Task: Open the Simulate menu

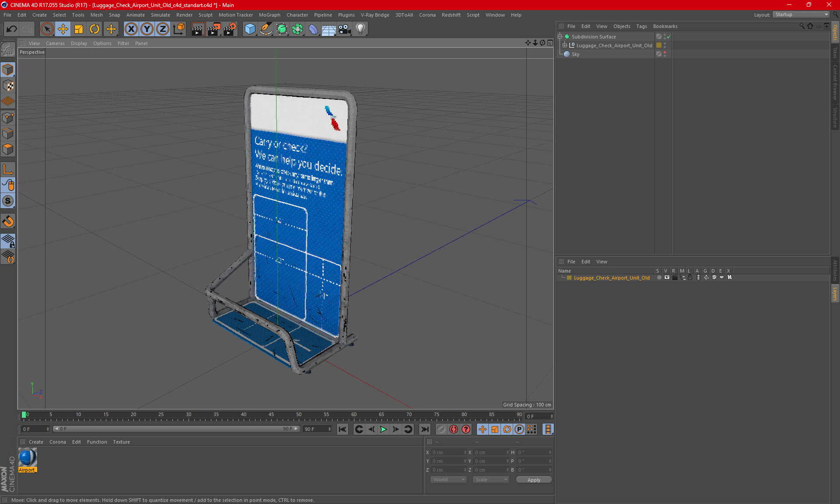Action: click(x=161, y=15)
